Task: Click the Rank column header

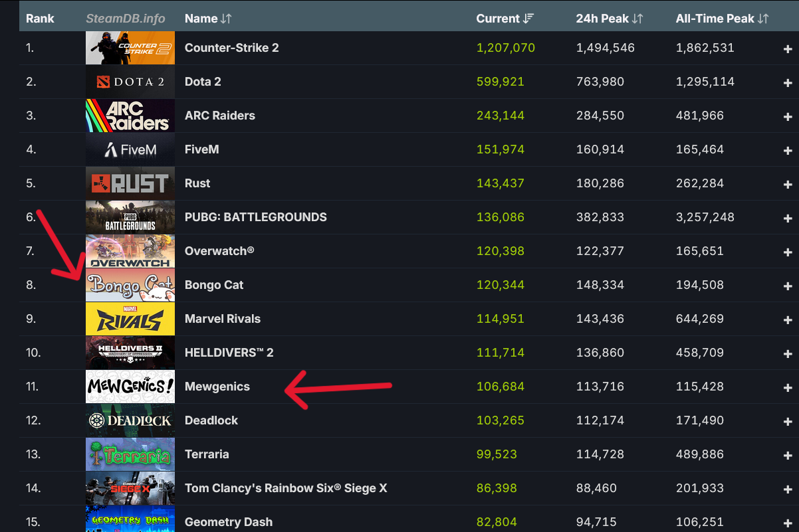Action: (40, 19)
